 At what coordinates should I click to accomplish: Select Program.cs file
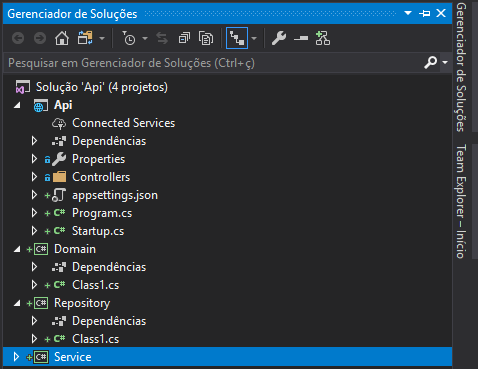point(102,213)
